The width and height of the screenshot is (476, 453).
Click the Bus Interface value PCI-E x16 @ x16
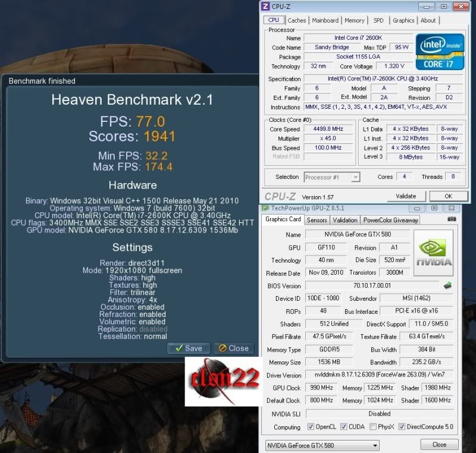[x=416, y=311]
